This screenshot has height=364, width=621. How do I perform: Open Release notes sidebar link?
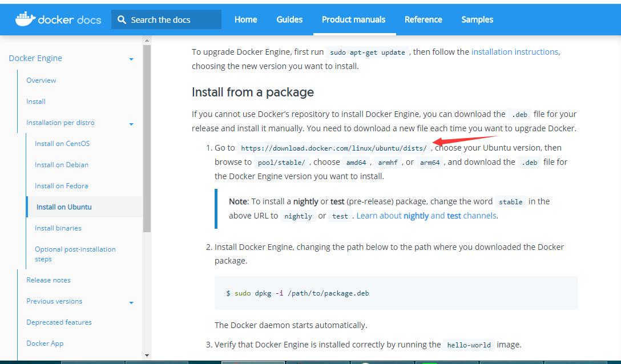pos(49,280)
